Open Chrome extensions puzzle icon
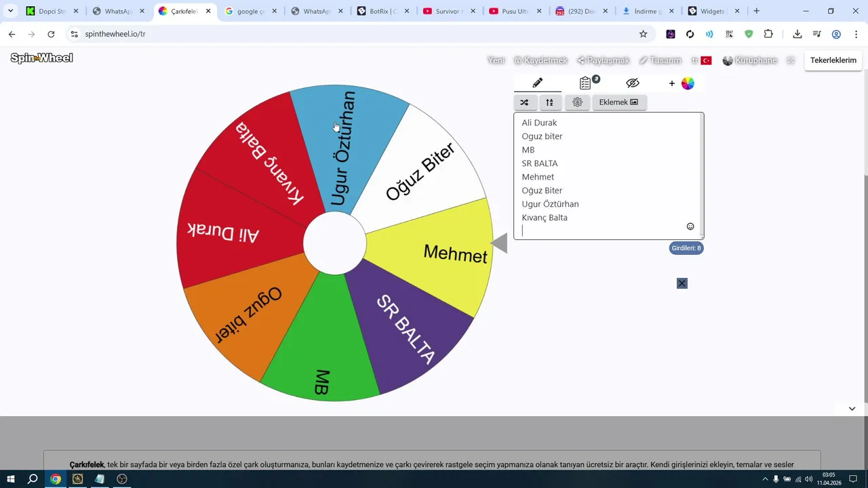The image size is (868, 488). [768, 34]
